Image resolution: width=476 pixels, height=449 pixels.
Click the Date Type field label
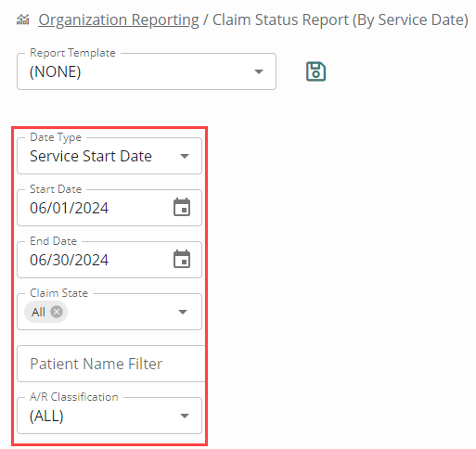56,137
